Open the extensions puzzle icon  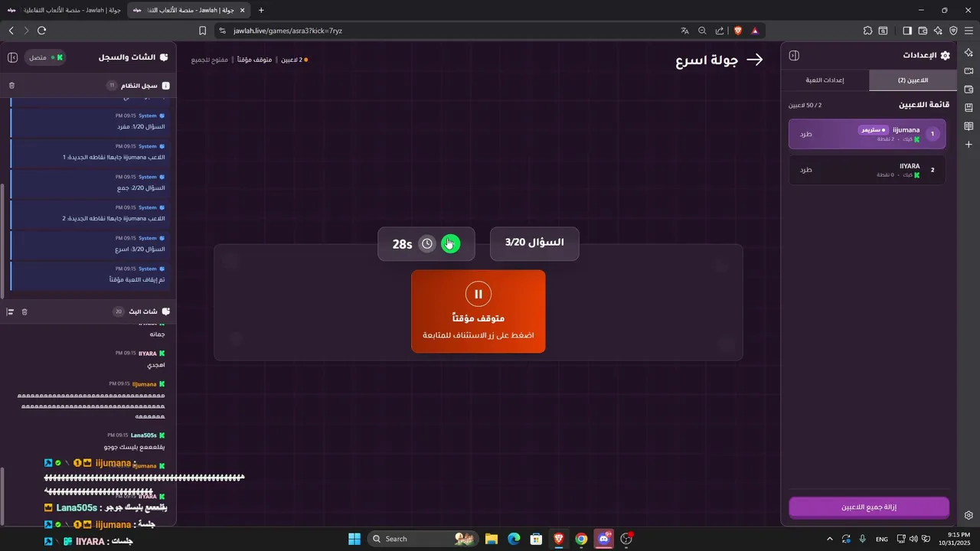click(867, 31)
